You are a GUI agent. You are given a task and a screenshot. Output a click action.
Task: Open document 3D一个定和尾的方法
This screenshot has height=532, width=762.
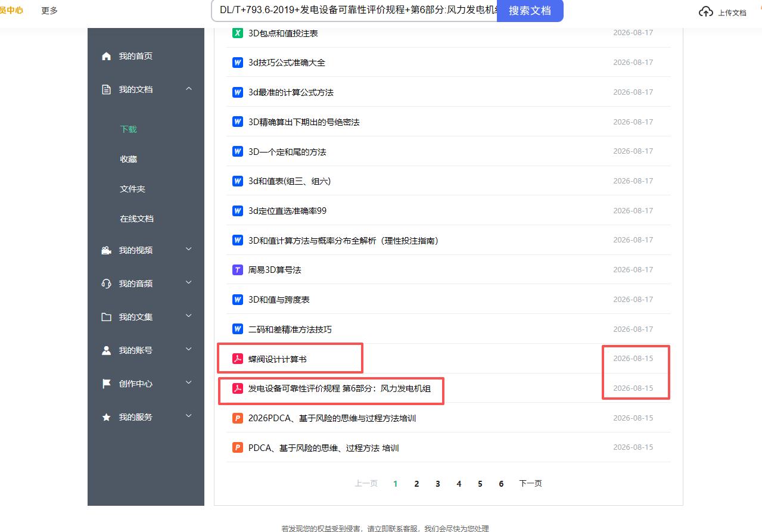pos(287,152)
